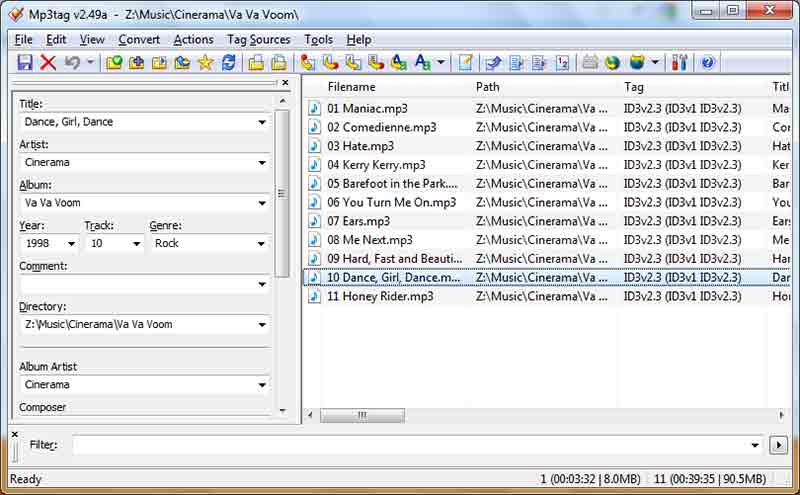Expand the Directory field dropdown
Image resolution: width=800 pixels, height=495 pixels.
(x=262, y=325)
